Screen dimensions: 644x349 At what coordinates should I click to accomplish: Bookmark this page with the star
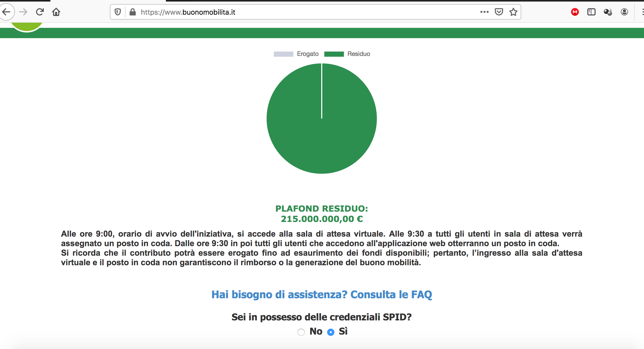click(x=513, y=12)
